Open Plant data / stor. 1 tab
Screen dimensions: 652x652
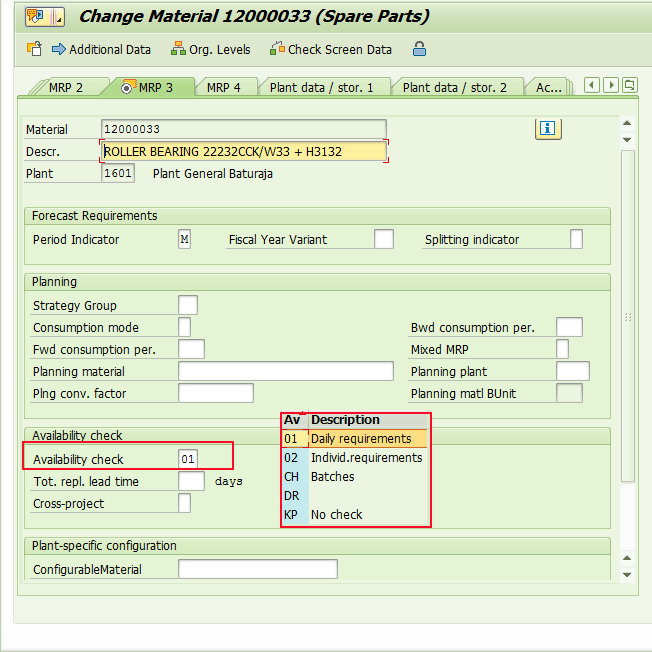pyautogui.click(x=321, y=88)
